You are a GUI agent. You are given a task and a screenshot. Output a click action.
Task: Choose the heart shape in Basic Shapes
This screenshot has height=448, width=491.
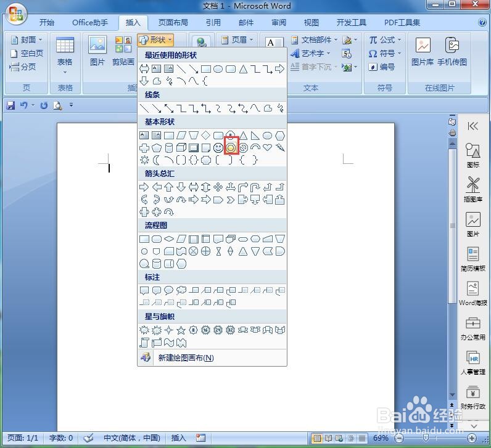268,147
